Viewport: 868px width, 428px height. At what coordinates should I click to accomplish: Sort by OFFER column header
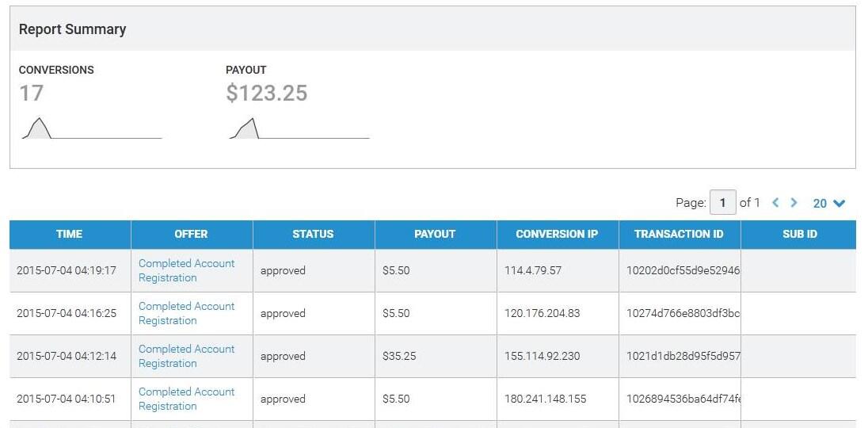(x=192, y=234)
